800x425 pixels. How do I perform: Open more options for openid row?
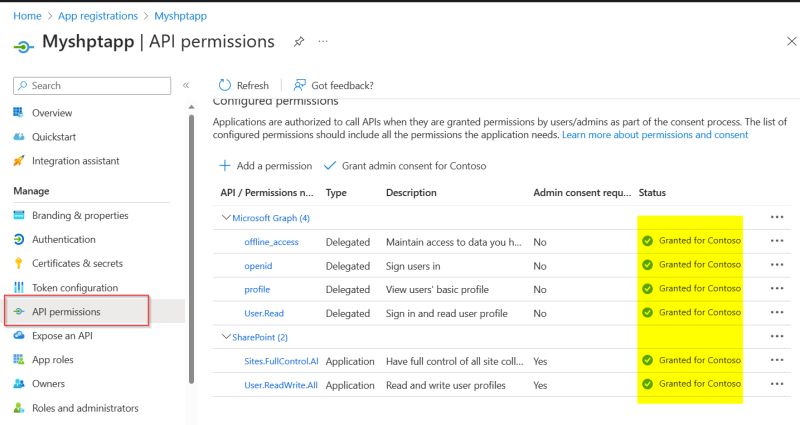click(777, 265)
